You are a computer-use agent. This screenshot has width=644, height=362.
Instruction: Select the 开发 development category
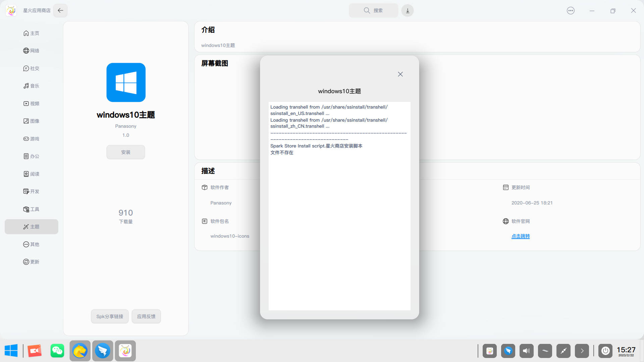pyautogui.click(x=31, y=191)
